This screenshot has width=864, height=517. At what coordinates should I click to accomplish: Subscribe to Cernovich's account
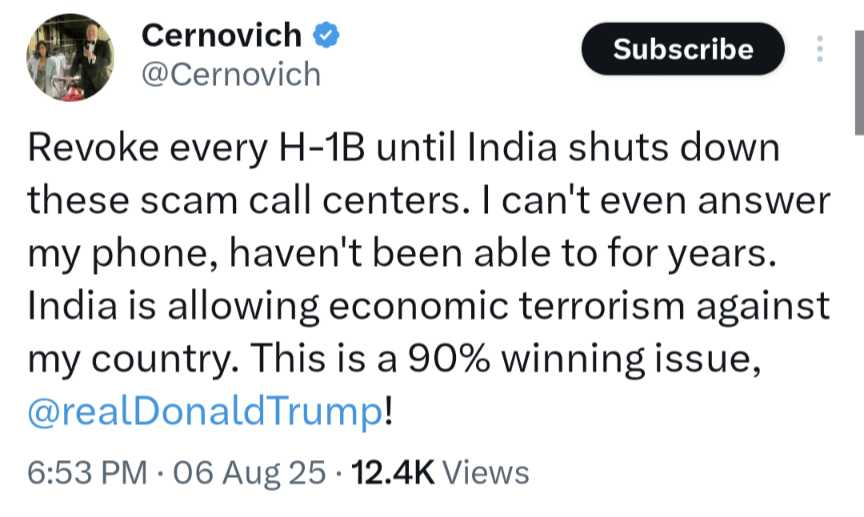pyautogui.click(x=683, y=49)
